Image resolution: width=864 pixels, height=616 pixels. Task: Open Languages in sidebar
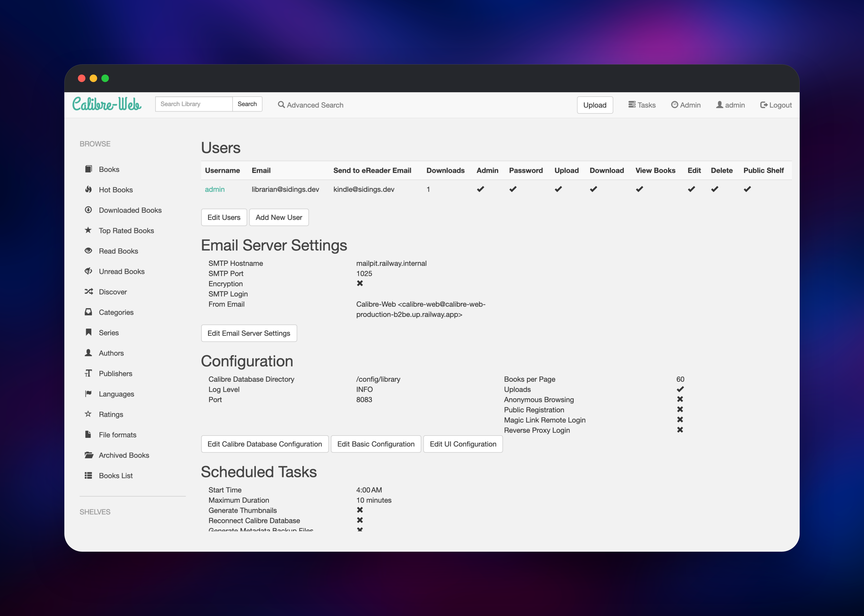click(x=117, y=394)
